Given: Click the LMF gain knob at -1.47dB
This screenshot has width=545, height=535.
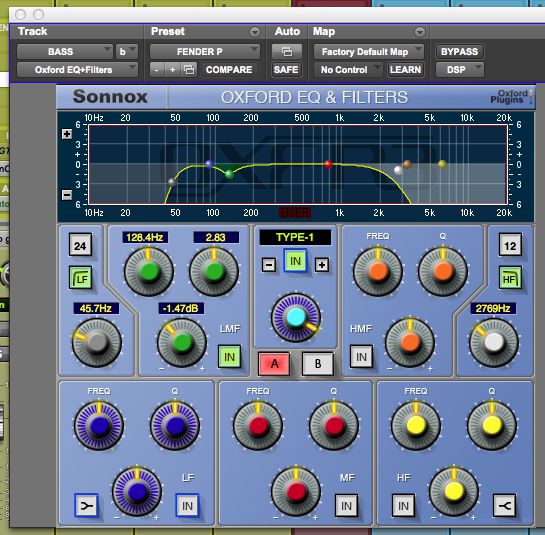Looking at the screenshot, I should [x=182, y=343].
